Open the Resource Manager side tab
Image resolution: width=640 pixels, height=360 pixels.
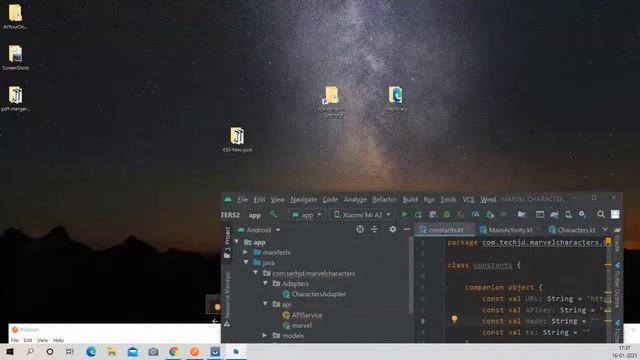pyautogui.click(x=227, y=299)
